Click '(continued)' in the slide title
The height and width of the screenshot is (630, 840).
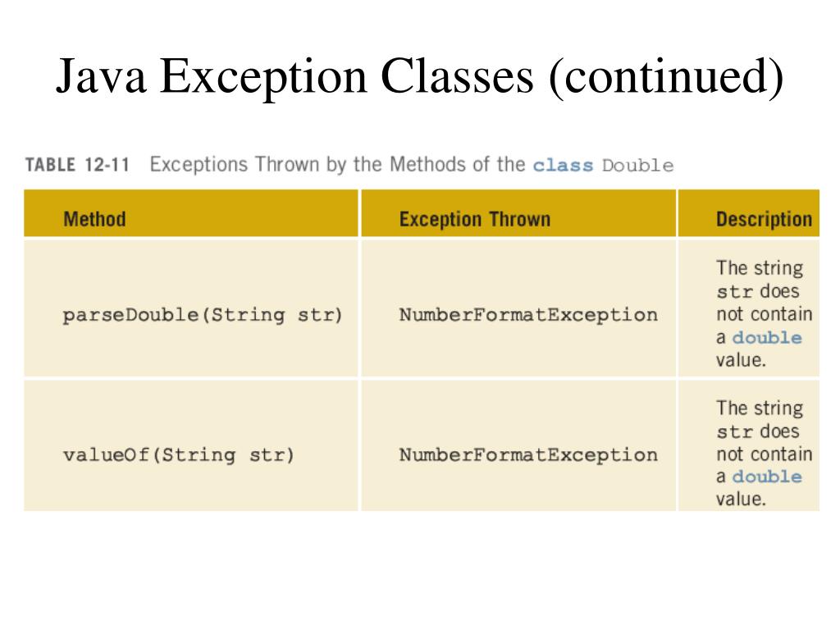coord(667,76)
